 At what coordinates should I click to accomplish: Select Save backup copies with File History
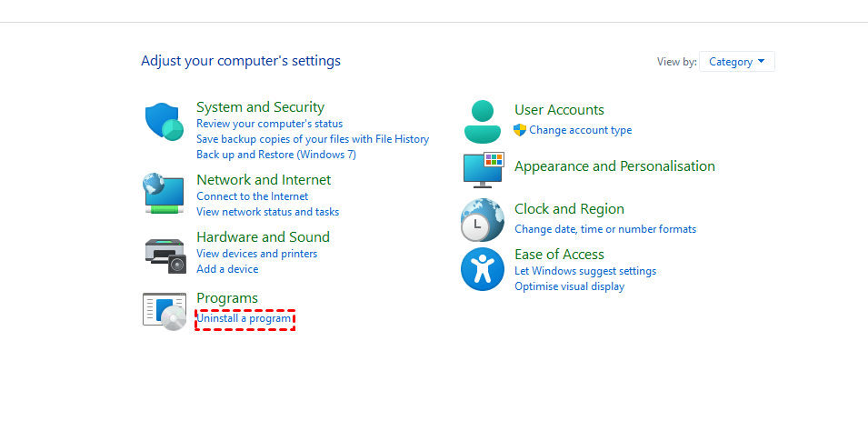tap(313, 139)
